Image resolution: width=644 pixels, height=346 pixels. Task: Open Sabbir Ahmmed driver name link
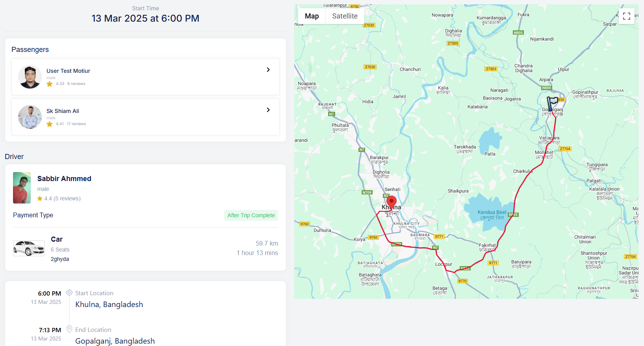[x=64, y=179]
